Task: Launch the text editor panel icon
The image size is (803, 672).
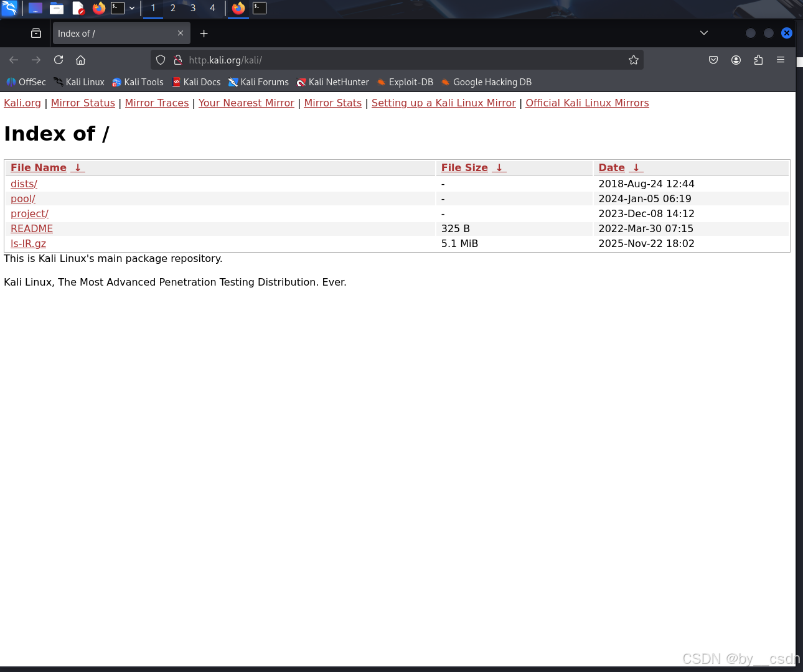Action: pos(78,8)
